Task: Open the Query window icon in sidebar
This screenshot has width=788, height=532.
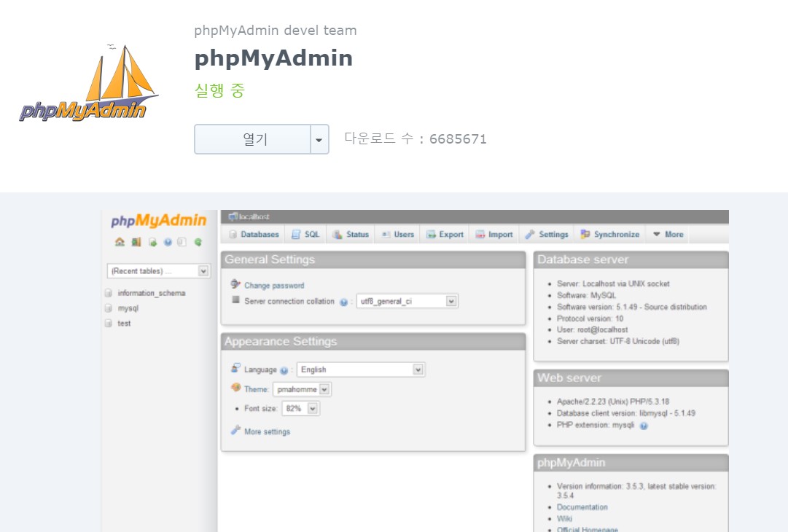Action: 152,242
